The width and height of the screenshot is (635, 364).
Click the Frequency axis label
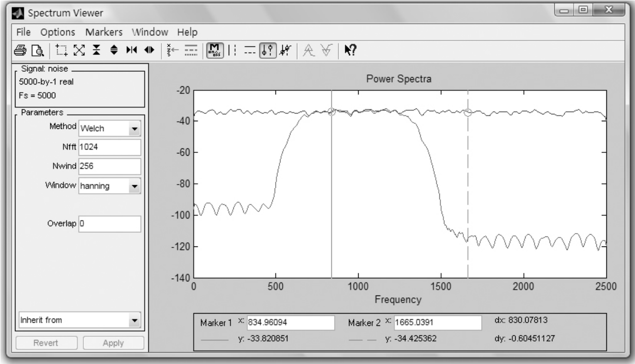[x=398, y=300]
